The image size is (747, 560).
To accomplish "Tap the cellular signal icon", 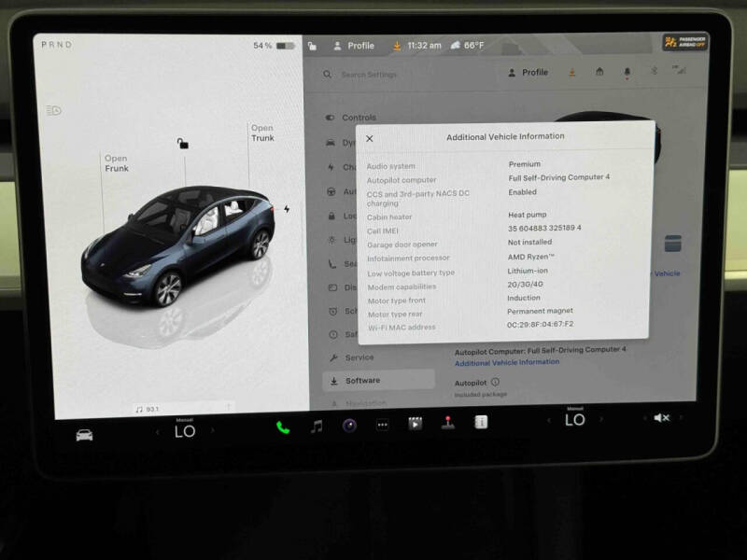I will (680, 70).
